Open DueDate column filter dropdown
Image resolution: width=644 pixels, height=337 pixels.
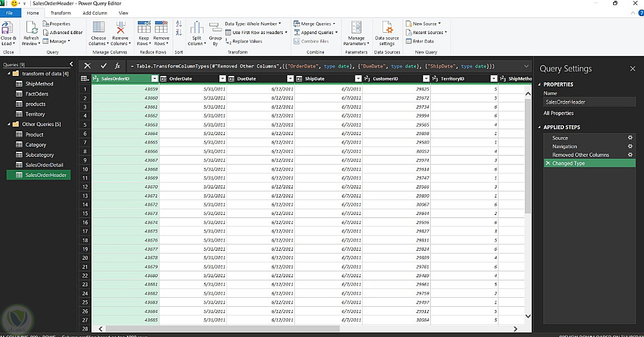[290, 78]
